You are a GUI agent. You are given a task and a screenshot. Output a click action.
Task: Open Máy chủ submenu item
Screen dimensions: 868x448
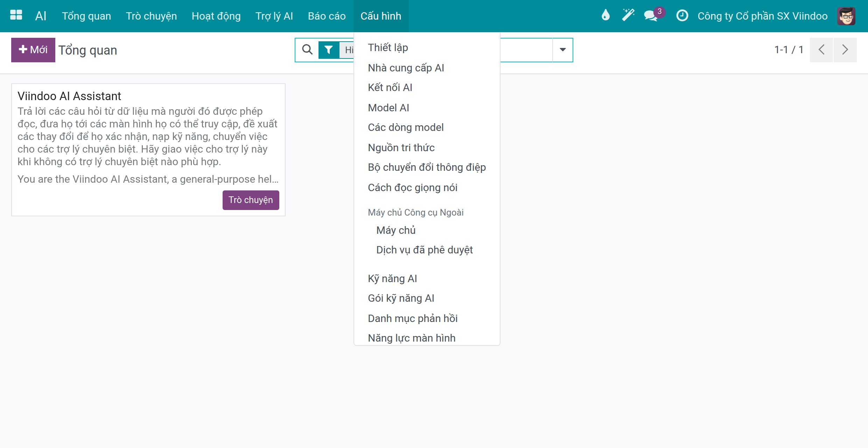tap(427, 230)
